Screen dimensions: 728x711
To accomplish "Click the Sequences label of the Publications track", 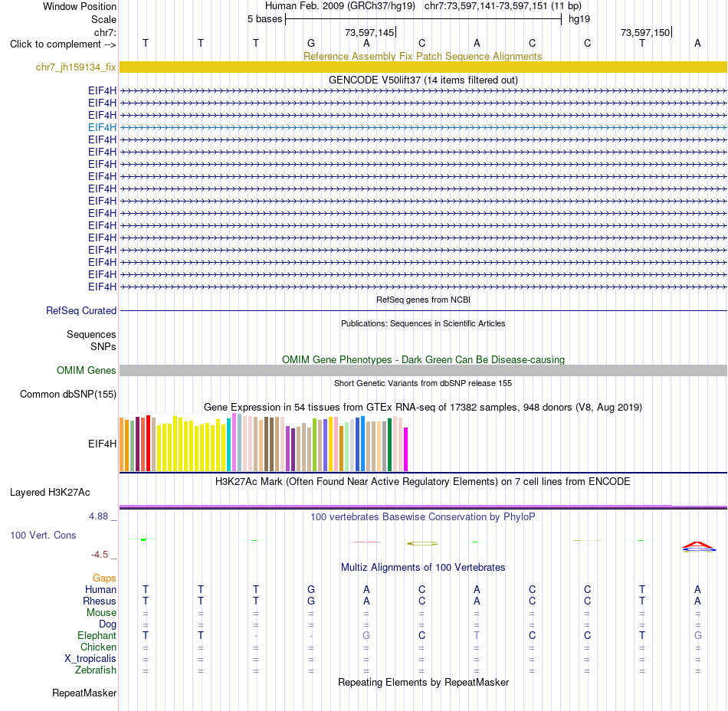I will 91,334.
